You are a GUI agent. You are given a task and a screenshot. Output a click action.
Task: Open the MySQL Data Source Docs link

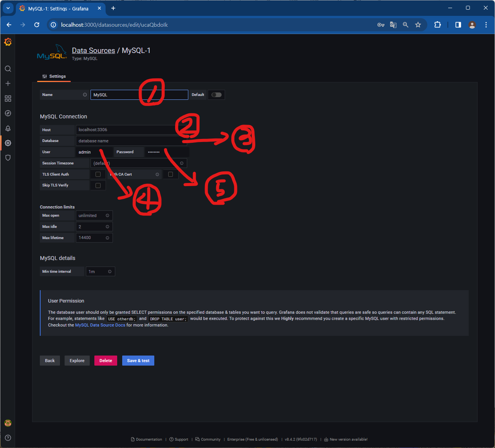100,325
